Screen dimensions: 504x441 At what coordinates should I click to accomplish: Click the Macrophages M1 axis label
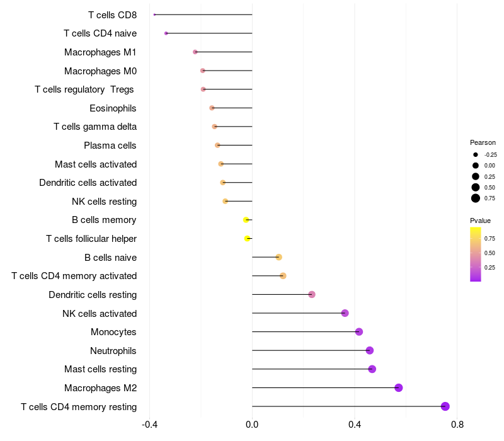point(100,52)
